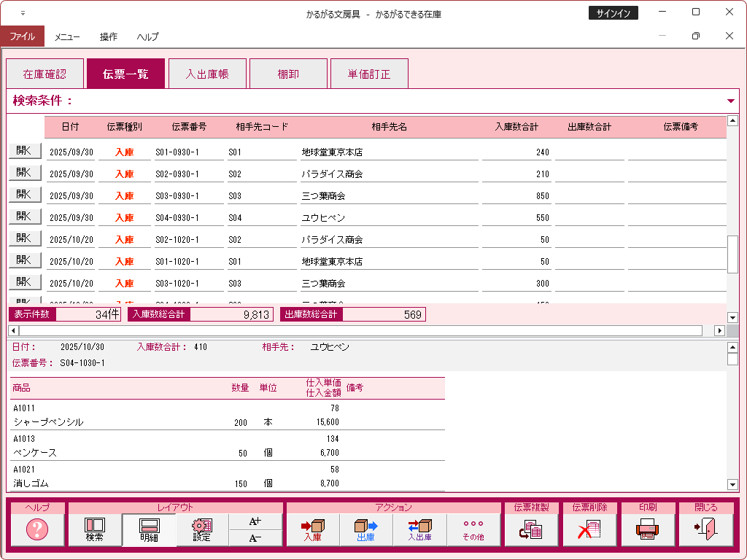Switch to the 棚卸 tab
Screen dimensions: 747x560
288,74
